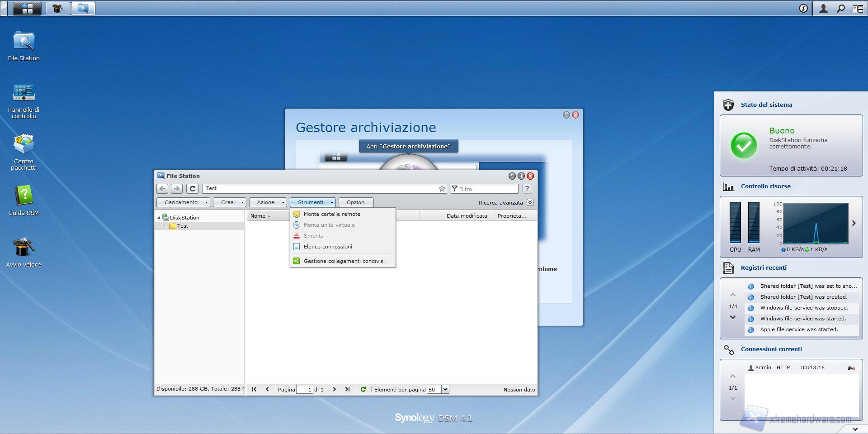Click Apri Gestore archiviazione button

[408, 146]
